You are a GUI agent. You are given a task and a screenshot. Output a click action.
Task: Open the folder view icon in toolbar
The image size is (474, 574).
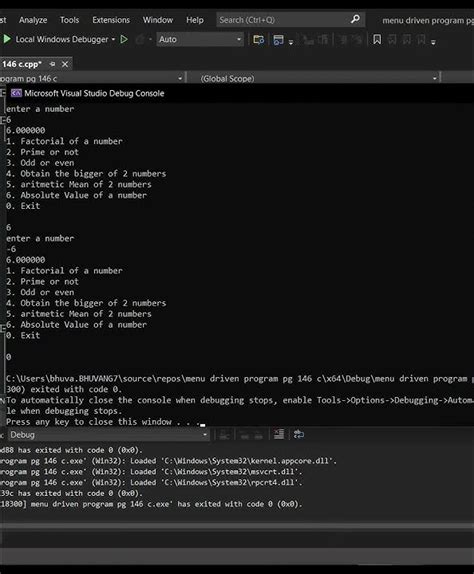coord(259,39)
